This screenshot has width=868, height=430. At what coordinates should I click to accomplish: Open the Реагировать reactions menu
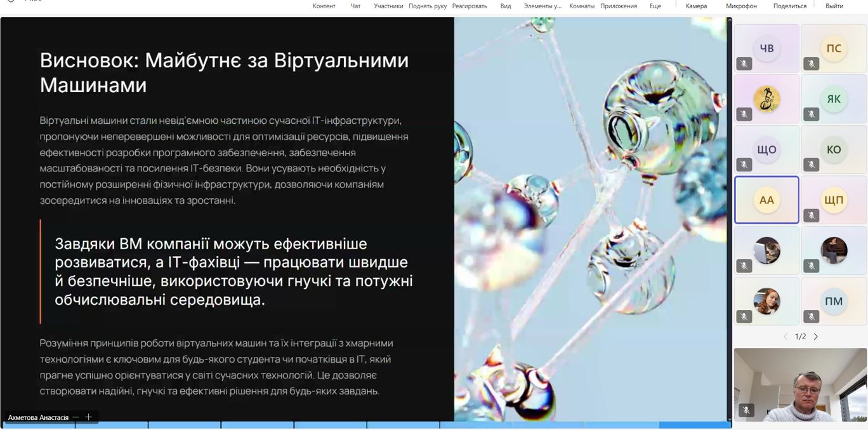(470, 6)
